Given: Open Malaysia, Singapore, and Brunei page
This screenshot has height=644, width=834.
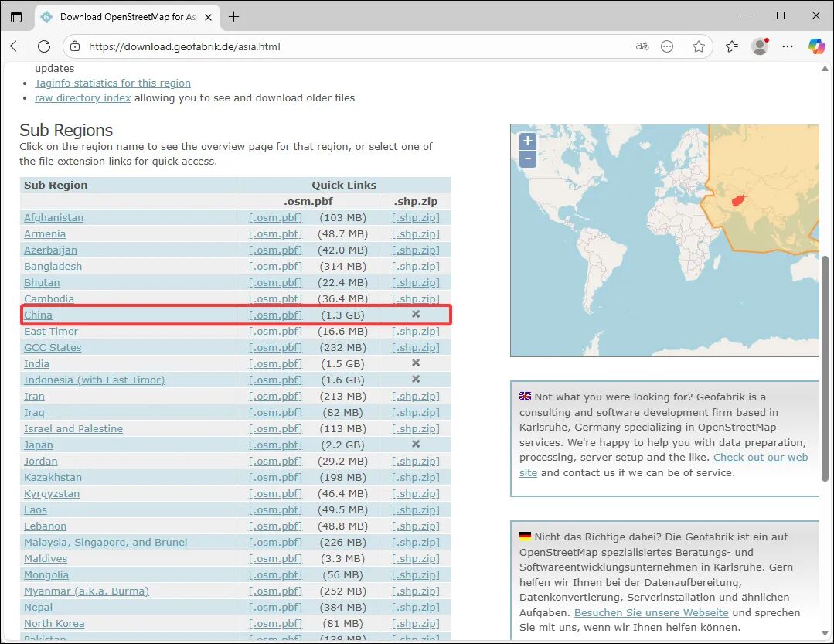Looking at the screenshot, I should (x=106, y=542).
